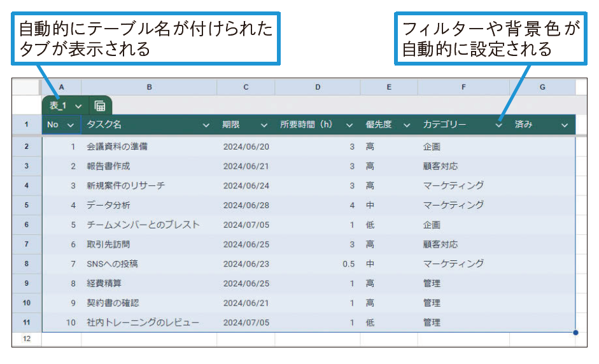Click the priority cell 低 in row 6
Screen dimensions: 599x364
point(389,225)
